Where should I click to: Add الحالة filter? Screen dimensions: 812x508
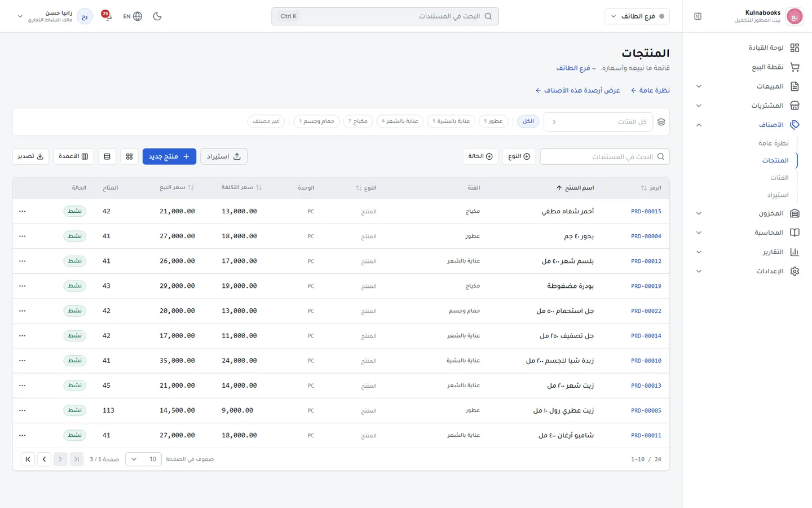coord(480,156)
